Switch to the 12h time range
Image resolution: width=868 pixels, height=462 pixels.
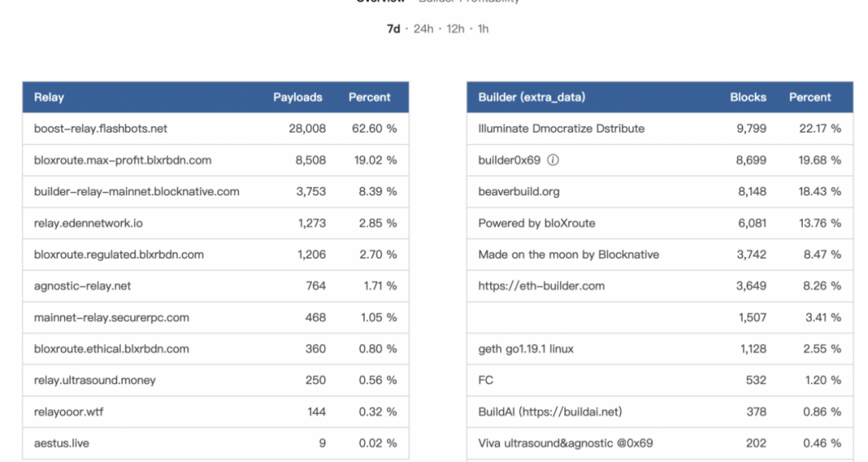click(455, 29)
